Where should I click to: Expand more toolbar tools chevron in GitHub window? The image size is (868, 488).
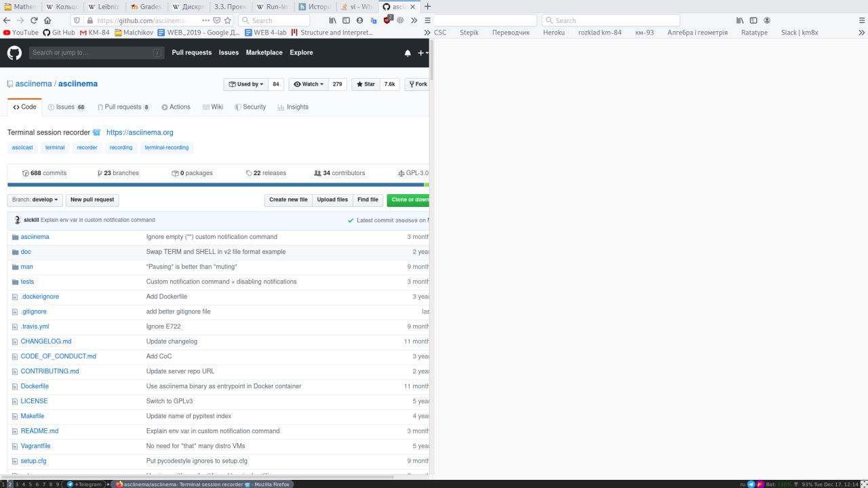[414, 20]
